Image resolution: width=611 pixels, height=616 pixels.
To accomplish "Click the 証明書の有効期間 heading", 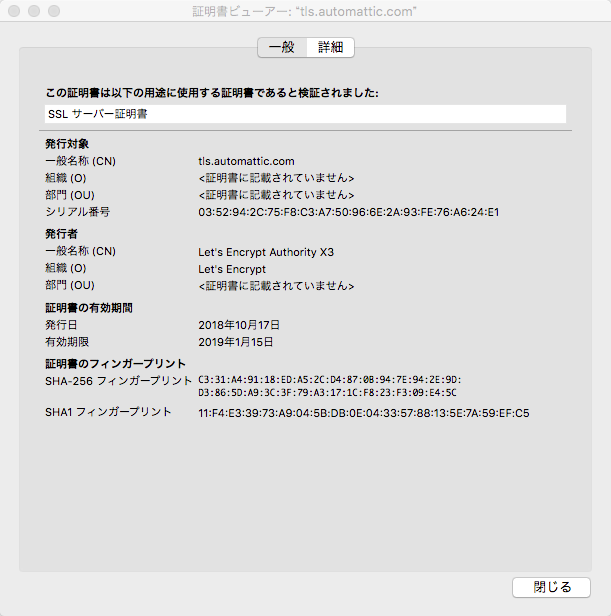I will (x=89, y=308).
